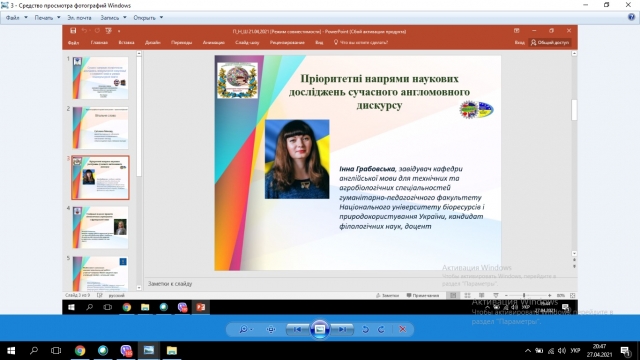Switch to the Анимация ribbon tab

click(x=213, y=42)
